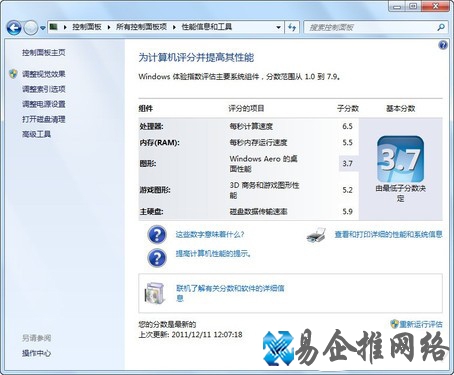Click question icon beside 这些数字意味着什么
This screenshot has width=454, height=375.
(x=157, y=234)
